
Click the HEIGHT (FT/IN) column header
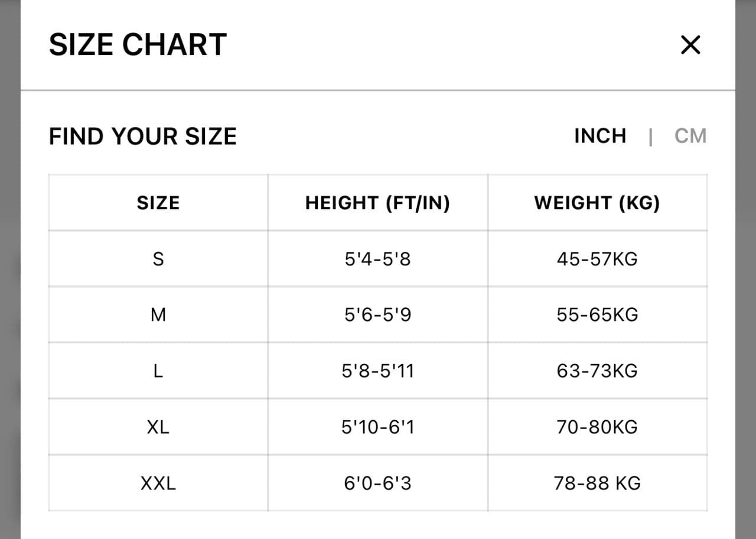point(377,203)
